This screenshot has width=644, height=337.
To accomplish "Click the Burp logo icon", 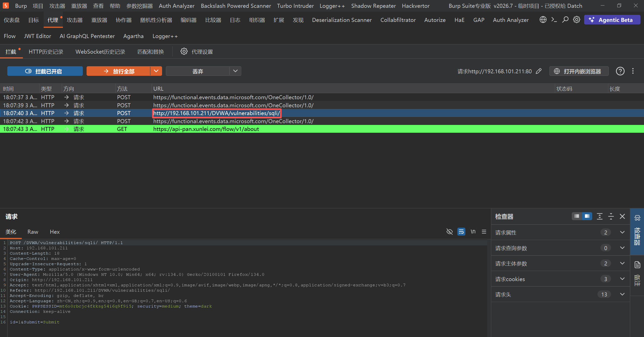I will coord(6,6).
